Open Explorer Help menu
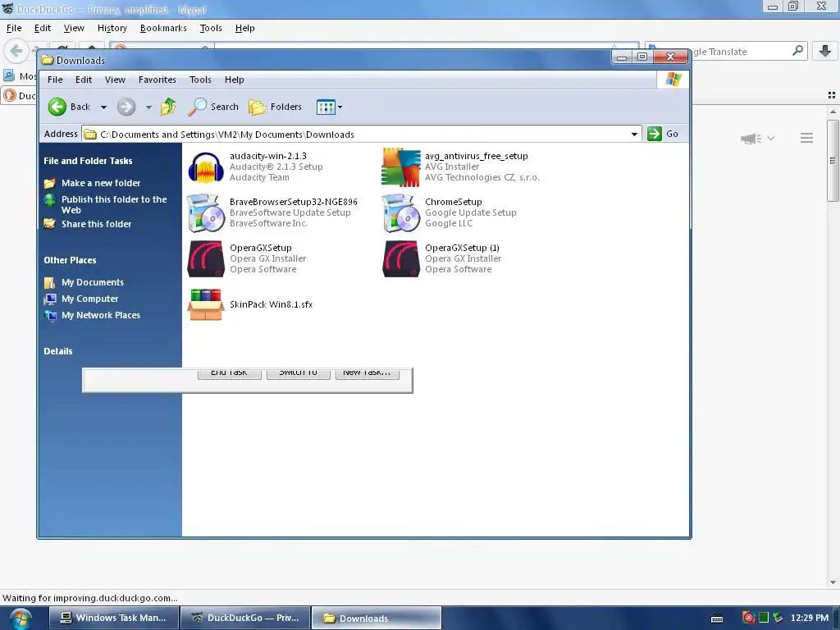The width and height of the screenshot is (840, 630). click(x=234, y=80)
